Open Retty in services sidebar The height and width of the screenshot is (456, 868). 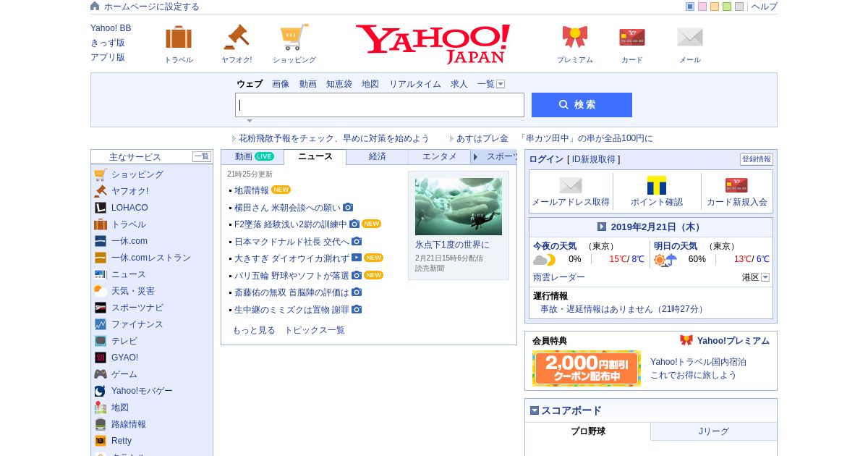[x=122, y=441]
